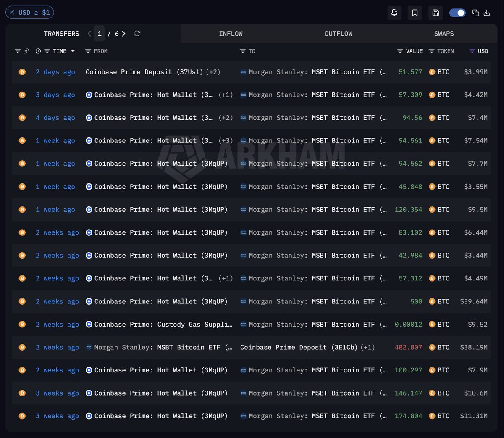
Task: Click the copy icon in the top bar
Action: 476,13
